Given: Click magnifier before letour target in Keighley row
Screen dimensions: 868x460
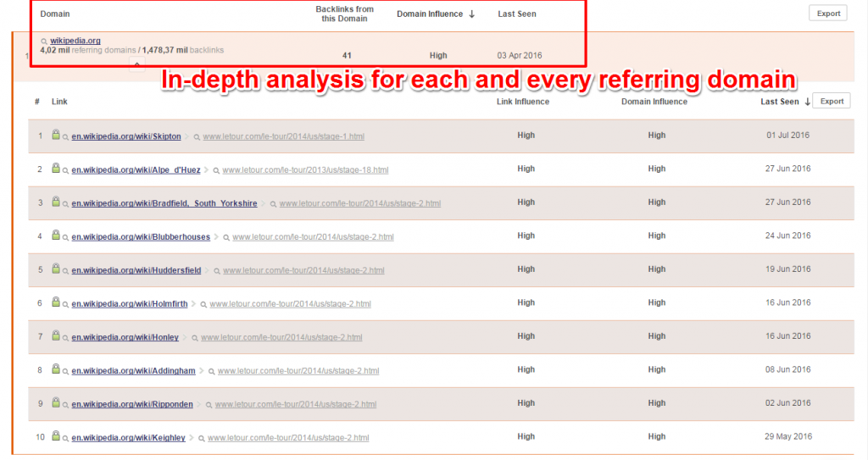Looking at the screenshot, I should click(x=202, y=439).
